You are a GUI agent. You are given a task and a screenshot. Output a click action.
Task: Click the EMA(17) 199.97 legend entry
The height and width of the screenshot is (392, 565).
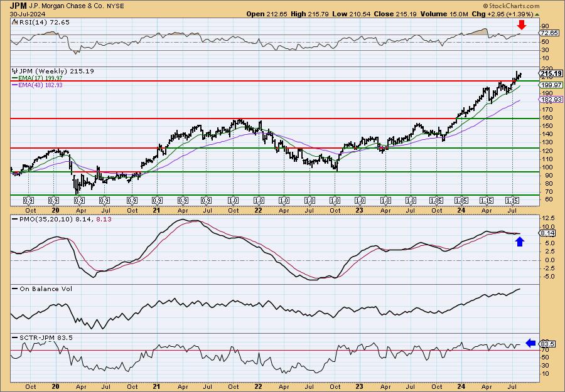(x=37, y=78)
